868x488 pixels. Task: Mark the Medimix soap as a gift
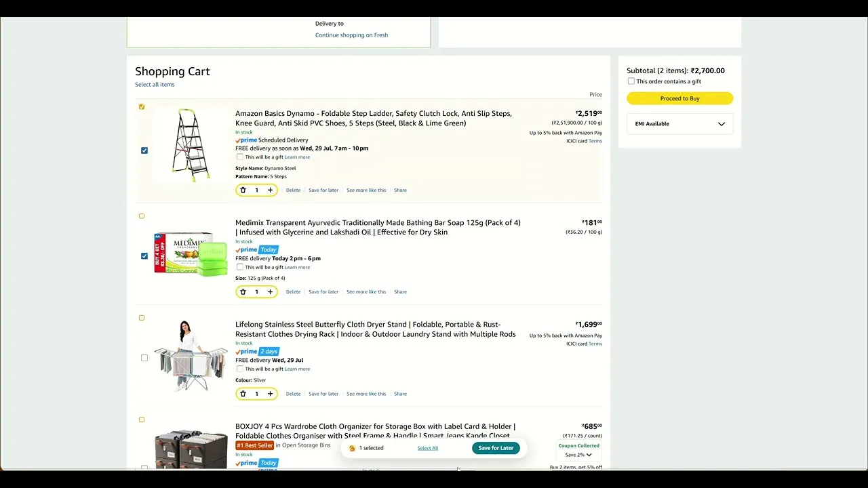pyautogui.click(x=240, y=267)
